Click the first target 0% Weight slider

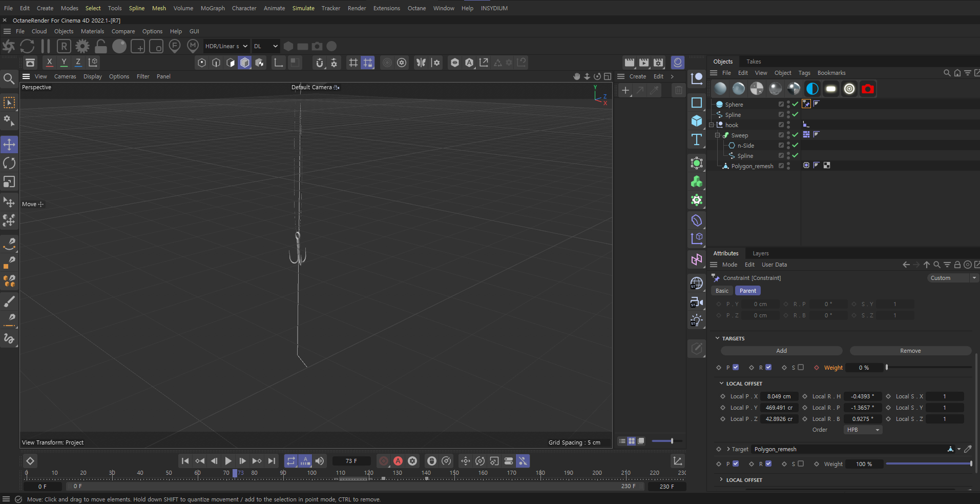coord(929,367)
